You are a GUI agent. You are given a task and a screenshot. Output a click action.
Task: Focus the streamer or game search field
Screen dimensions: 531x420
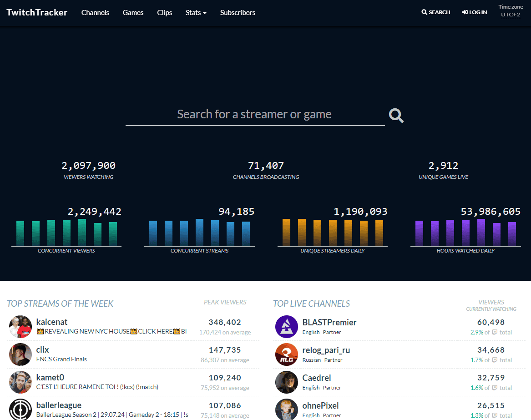click(254, 114)
